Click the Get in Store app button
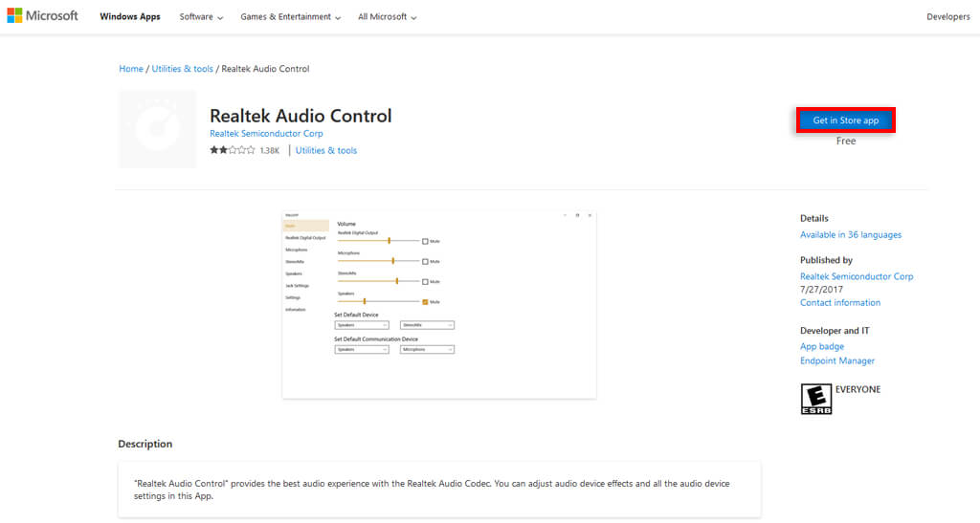 [x=845, y=120]
